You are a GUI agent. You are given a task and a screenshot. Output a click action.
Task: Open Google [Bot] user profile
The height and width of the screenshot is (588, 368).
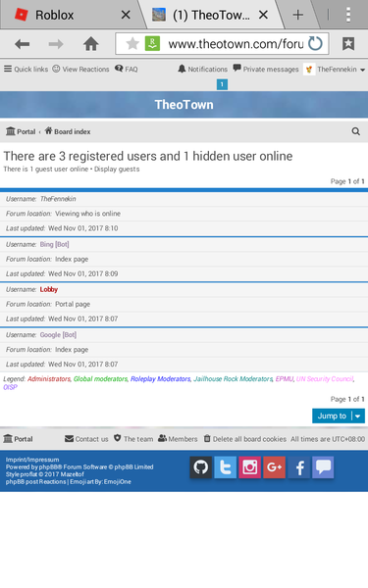pyautogui.click(x=58, y=335)
